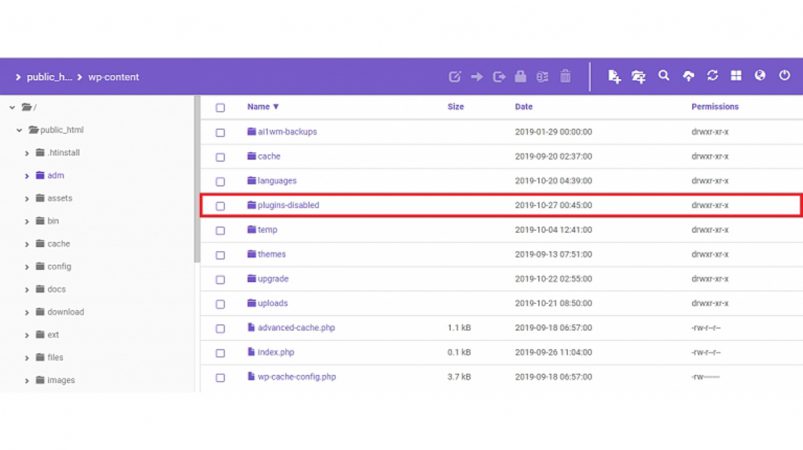Expand the download tree node
The height and width of the screenshot is (450, 803).
(27, 312)
